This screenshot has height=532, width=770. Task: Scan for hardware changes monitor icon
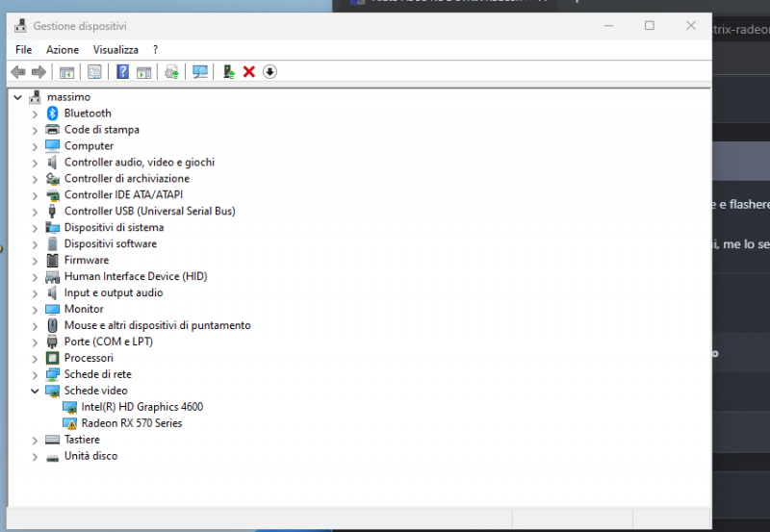click(200, 72)
